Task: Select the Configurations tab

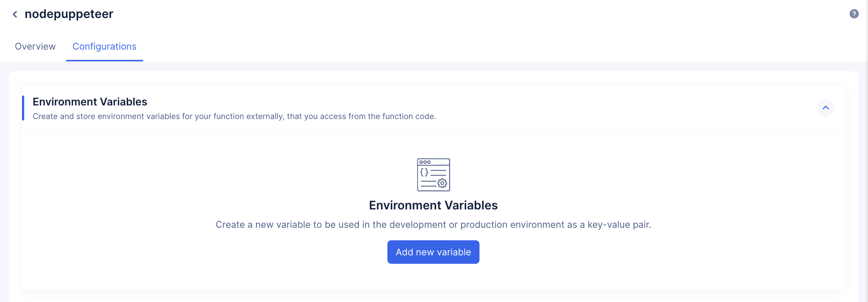Action: click(x=105, y=47)
